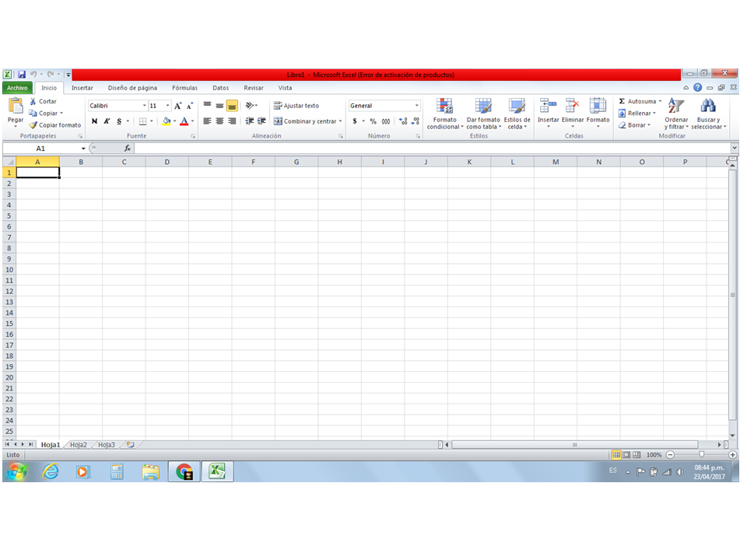Switch to Diseño de página tab
Viewport: 747px width, 560px height.
coord(132,88)
